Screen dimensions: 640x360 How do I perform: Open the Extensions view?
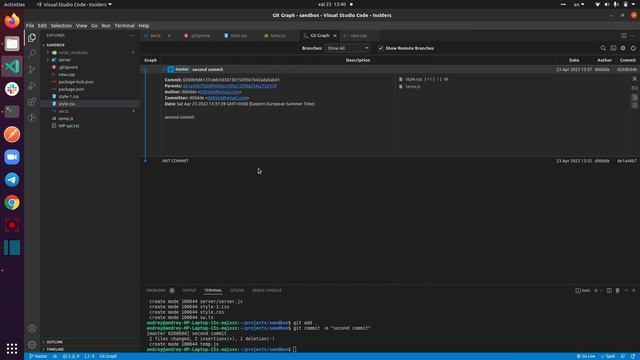[x=32, y=102]
